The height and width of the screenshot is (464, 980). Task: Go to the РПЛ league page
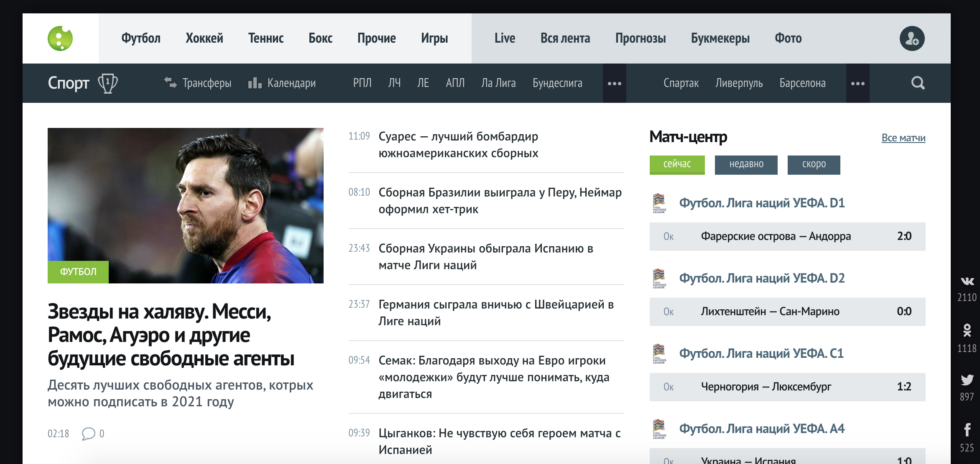pyautogui.click(x=362, y=83)
